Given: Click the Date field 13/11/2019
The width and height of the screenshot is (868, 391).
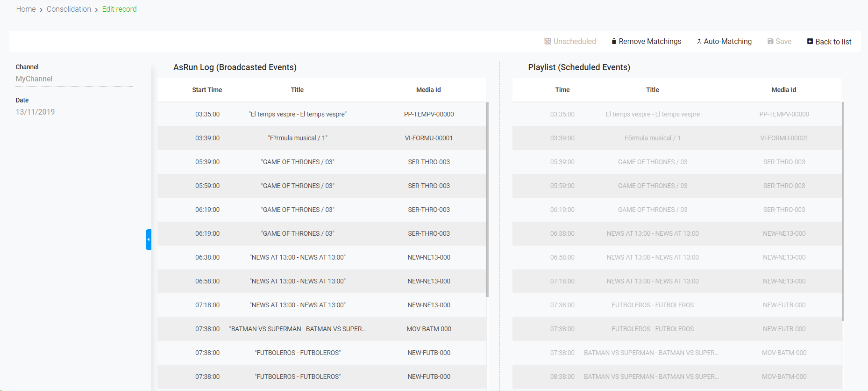Looking at the screenshot, I should click(74, 112).
